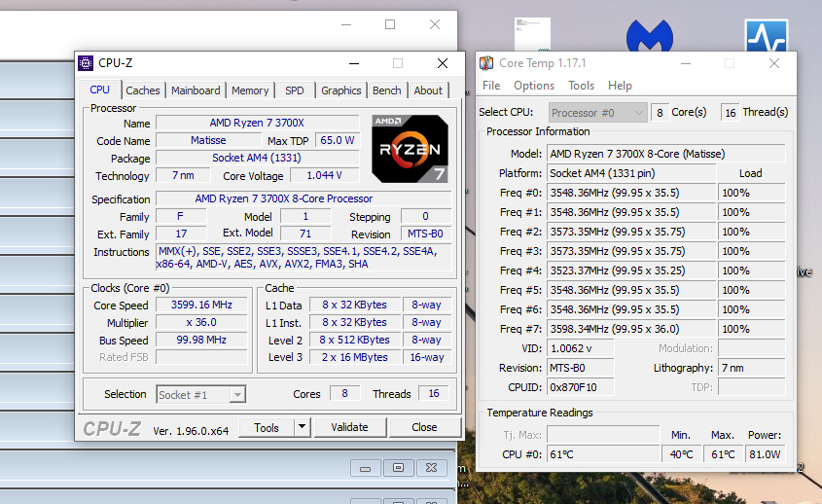The width and height of the screenshot is (822, 504).
Task: Open the Tools menu in Core Temp
Action: (x=582, y=86)
